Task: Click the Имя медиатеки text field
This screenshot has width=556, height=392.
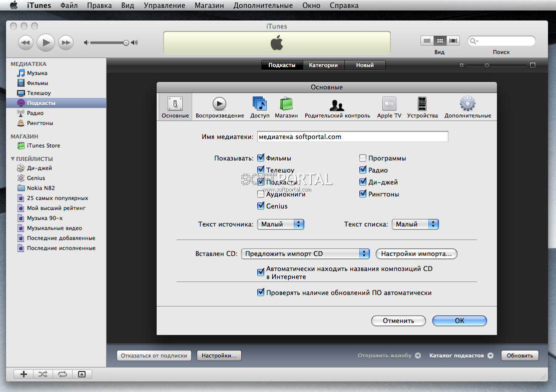Action: (352, 137)
